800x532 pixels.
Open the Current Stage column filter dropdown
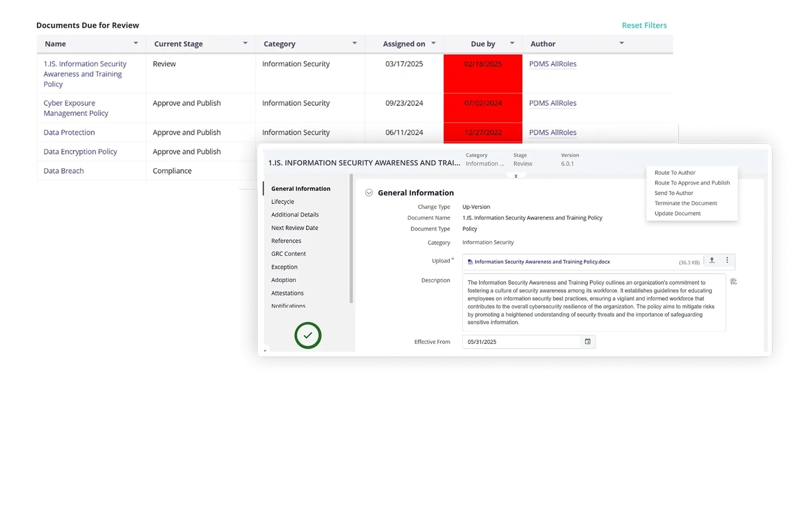tap(245, 43)
